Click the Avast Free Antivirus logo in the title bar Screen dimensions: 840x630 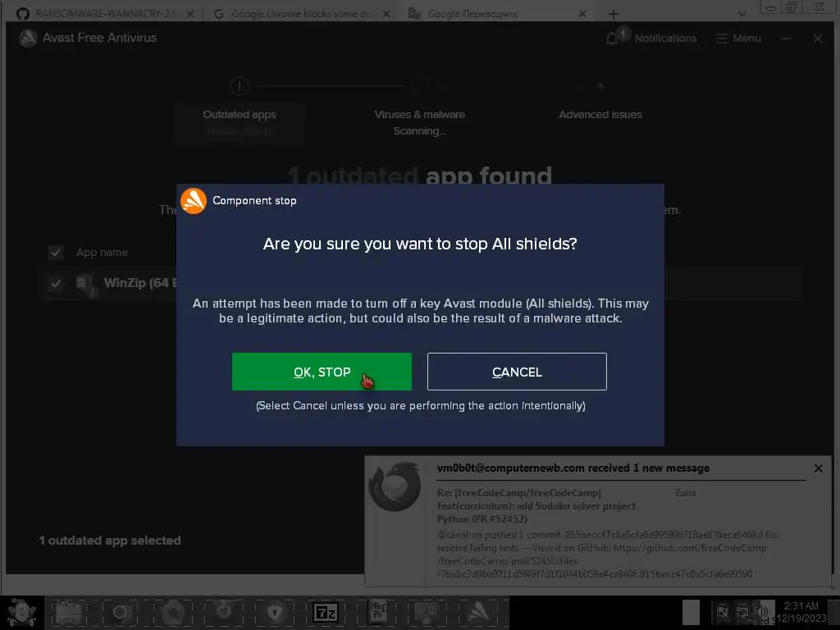coord(28,38)
